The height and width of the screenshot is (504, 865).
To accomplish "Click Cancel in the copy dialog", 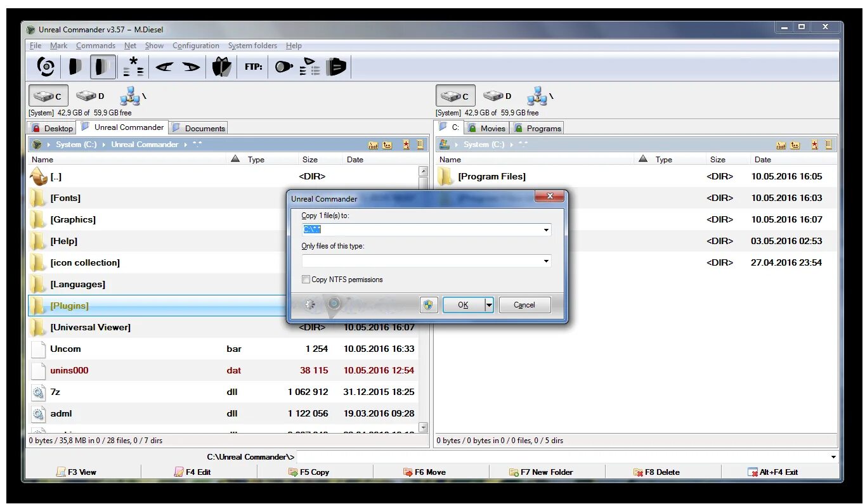I will pos(524,305).
